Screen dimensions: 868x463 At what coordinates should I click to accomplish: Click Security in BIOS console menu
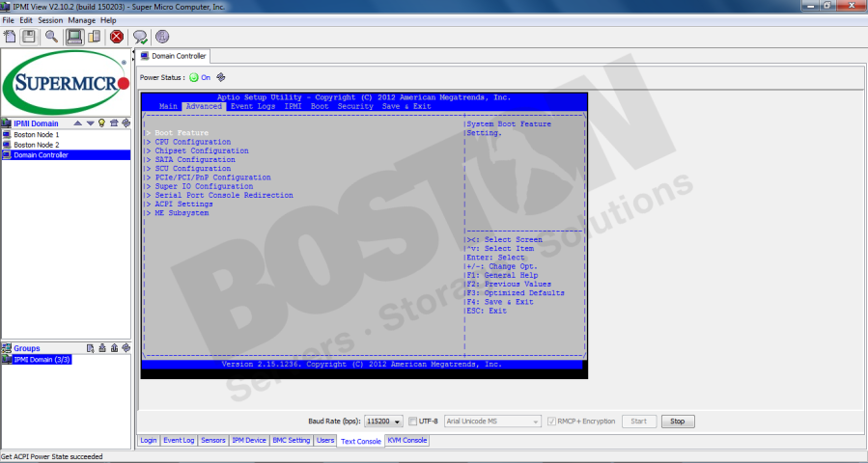tap(355, 106)
